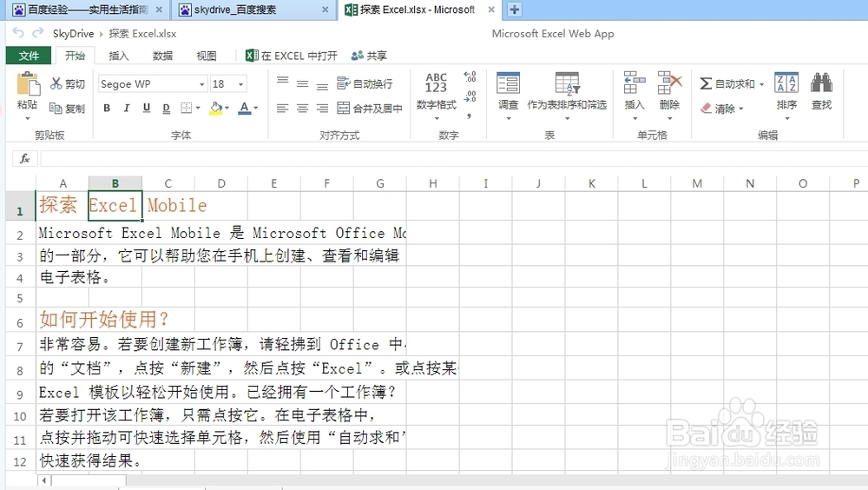
Task: Apply comma thousands separator style
Action: point(470,116)
